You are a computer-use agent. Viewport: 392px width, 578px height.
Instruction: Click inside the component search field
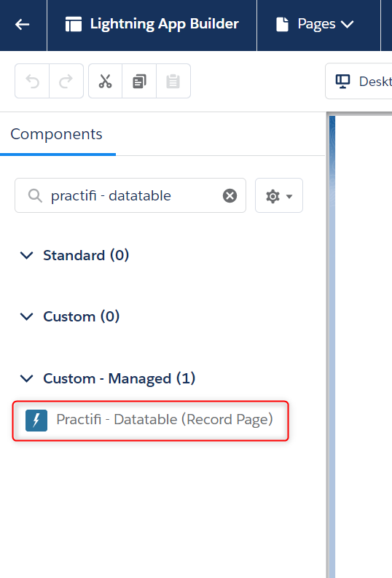point(130,196)
